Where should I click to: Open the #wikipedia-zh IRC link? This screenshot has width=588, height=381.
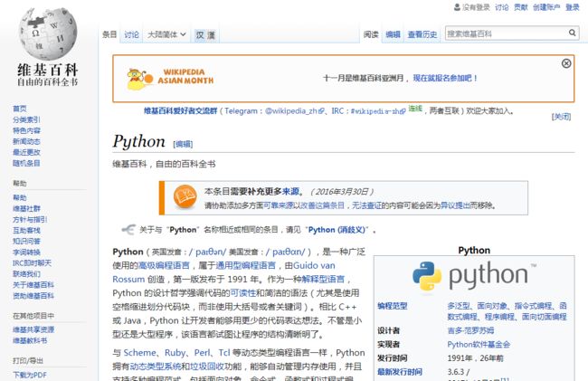tap(377, 111)
